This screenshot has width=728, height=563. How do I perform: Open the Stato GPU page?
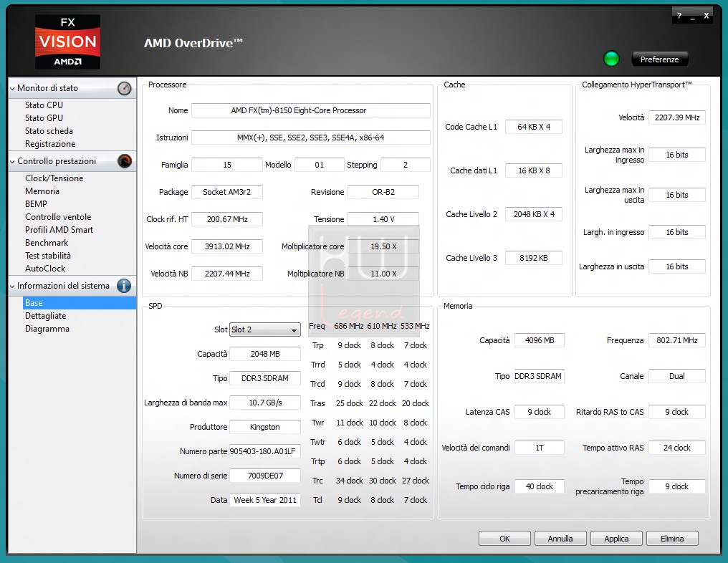44,118
